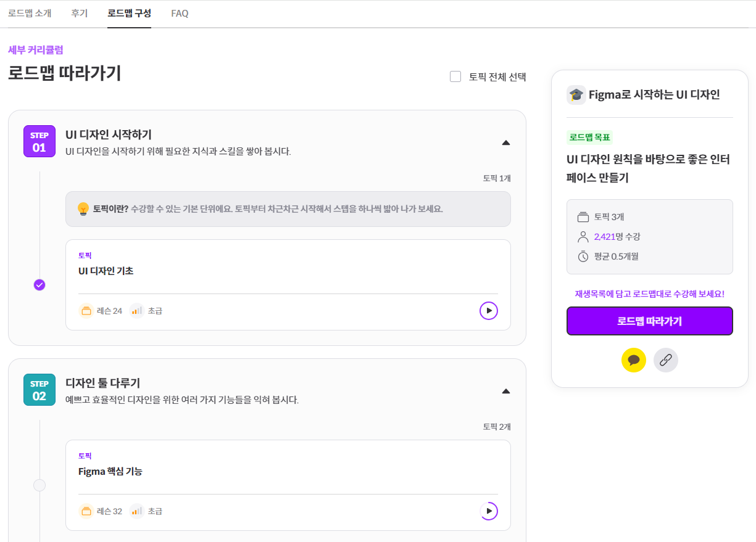Click the 세부 커리큘럼 purple heading text
This screenshot has height=542, width=756.
click(36, 50)
